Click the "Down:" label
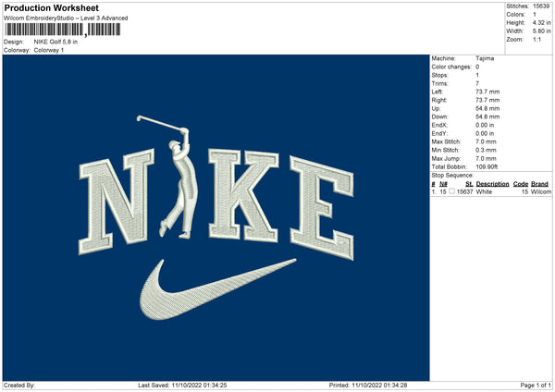The width and height of the screenshot is (555, 392). tap(439, 116)
